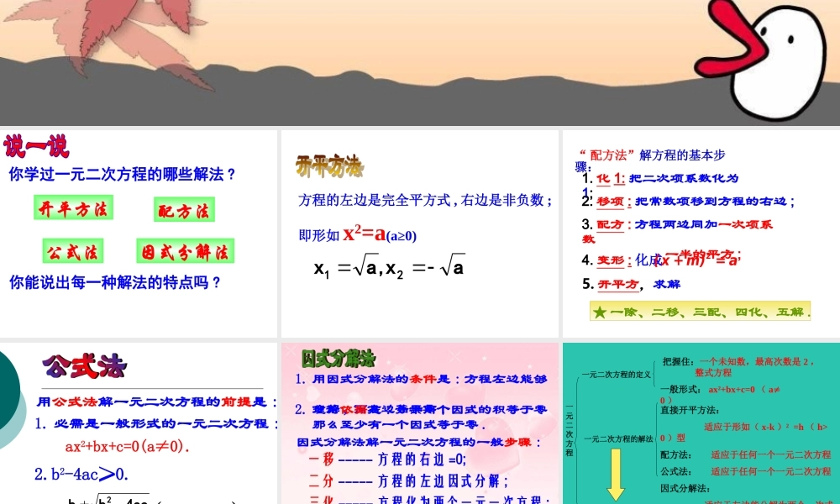Click the line 一移 方程的右边=0

(x=388, y=459)
